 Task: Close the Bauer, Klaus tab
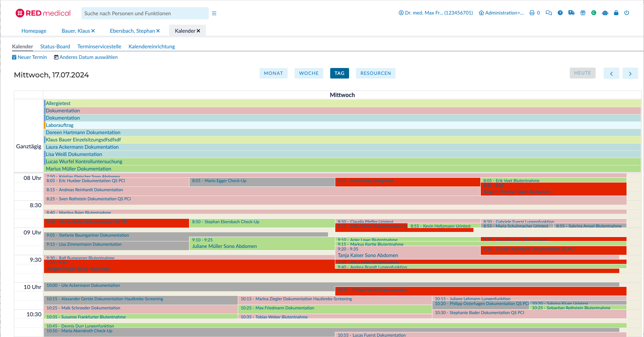click(x=93, y=31)
